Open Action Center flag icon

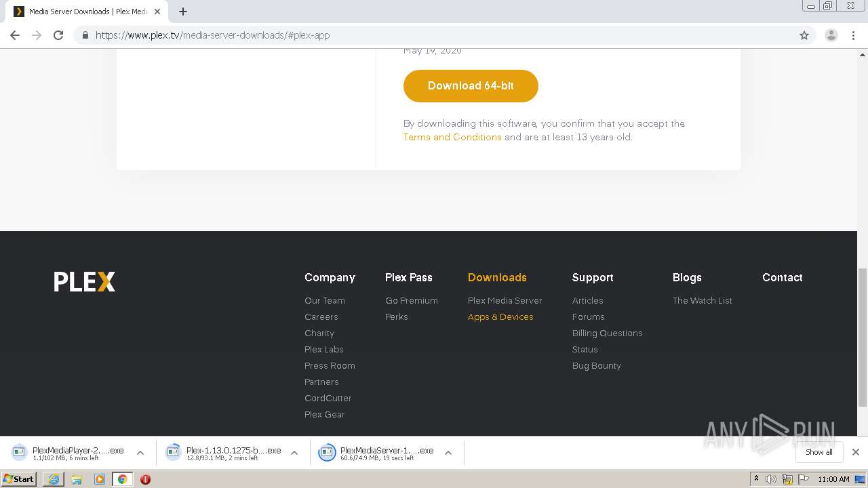[803, 479]
